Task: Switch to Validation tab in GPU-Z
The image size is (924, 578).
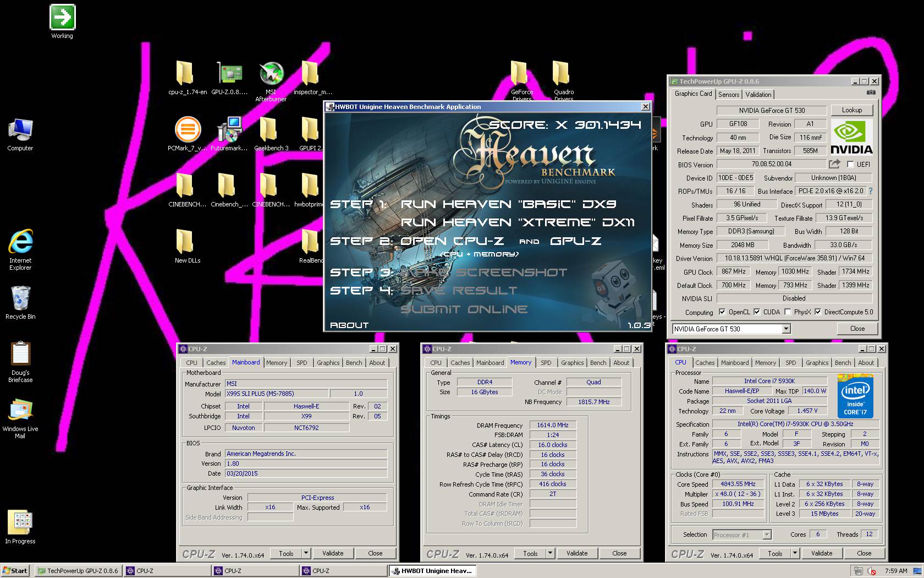Action: [758, 95]
